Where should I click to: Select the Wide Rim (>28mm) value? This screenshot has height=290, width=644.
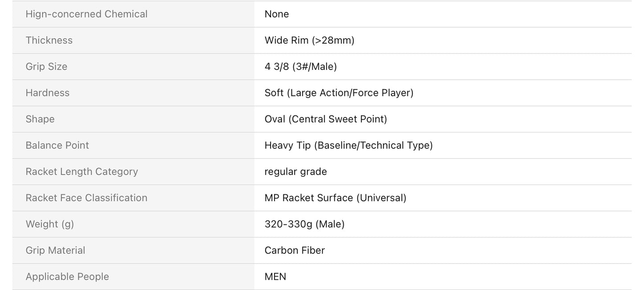coord(309,40)
